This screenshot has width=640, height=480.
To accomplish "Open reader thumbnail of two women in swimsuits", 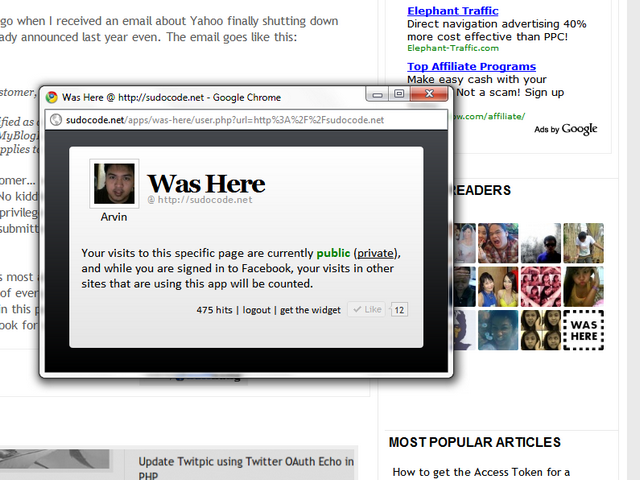I will click(498, 287).
